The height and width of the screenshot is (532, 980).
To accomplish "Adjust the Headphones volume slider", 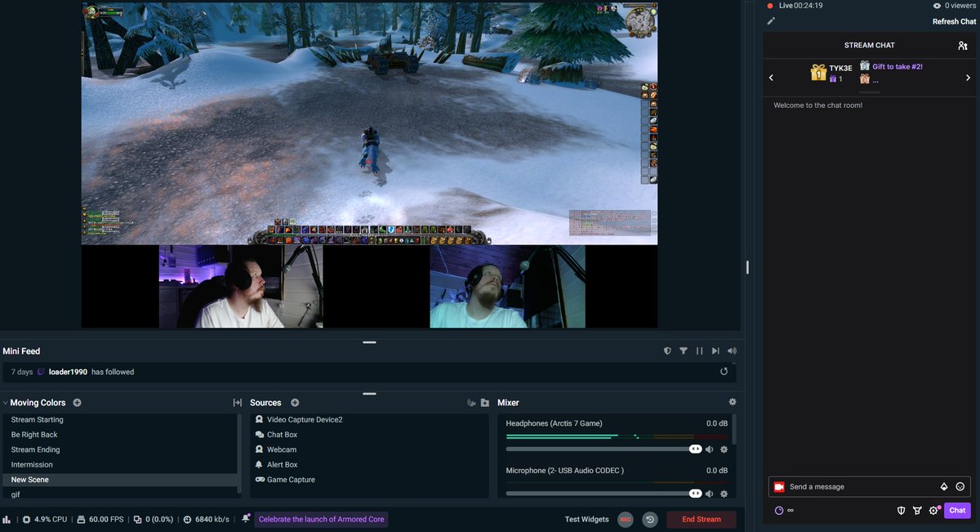I will pyautogui.click(x=604, y=449).
